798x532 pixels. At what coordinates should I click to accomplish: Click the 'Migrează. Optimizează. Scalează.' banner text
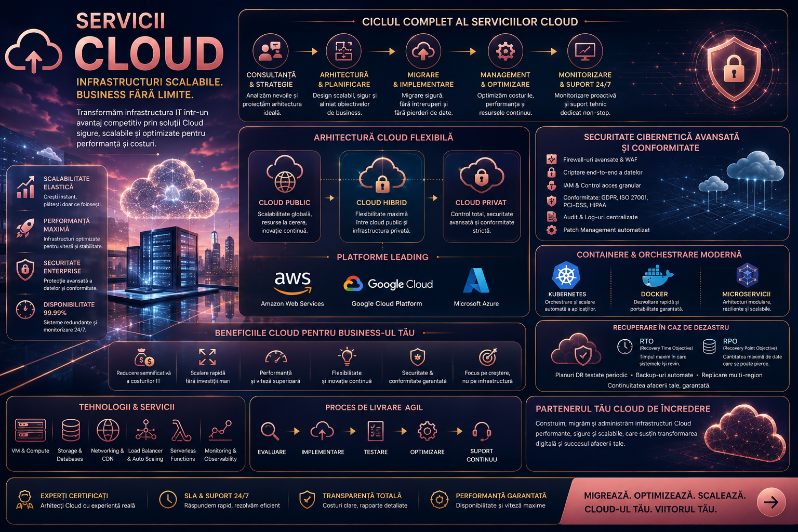pyautogui.click(x=665, y=496)
